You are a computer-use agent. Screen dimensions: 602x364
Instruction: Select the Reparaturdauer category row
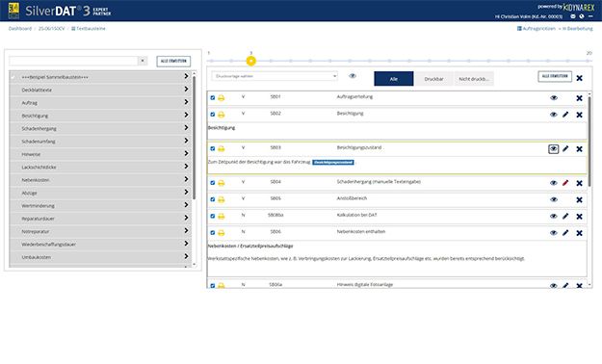pos(100,219)
